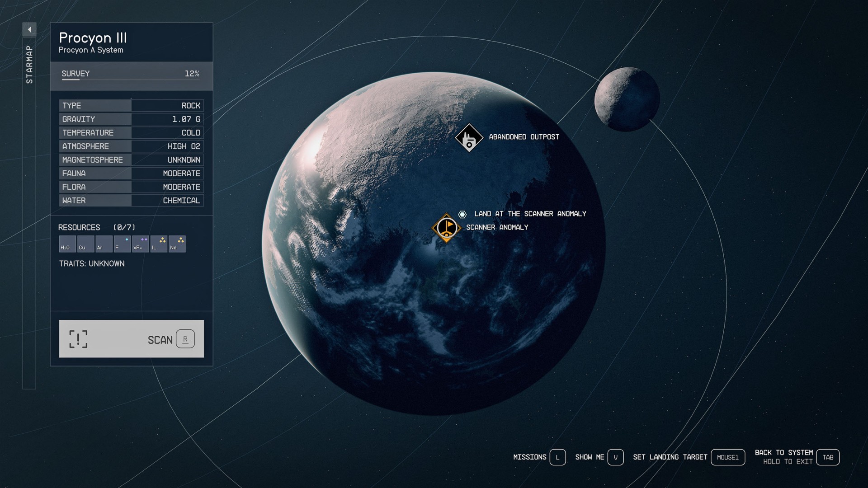Click the quest objective hexagon marker

[x=462, y=214]
